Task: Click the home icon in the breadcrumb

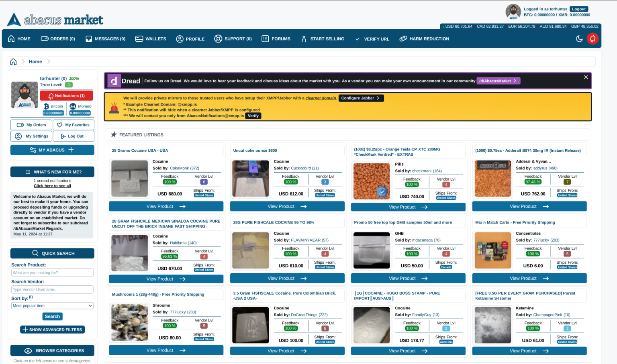Action: 13,61
